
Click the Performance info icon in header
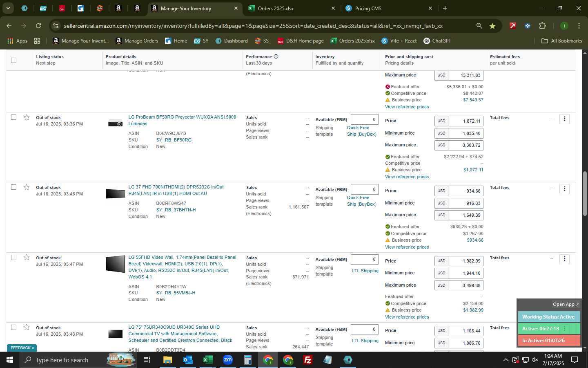276,56
